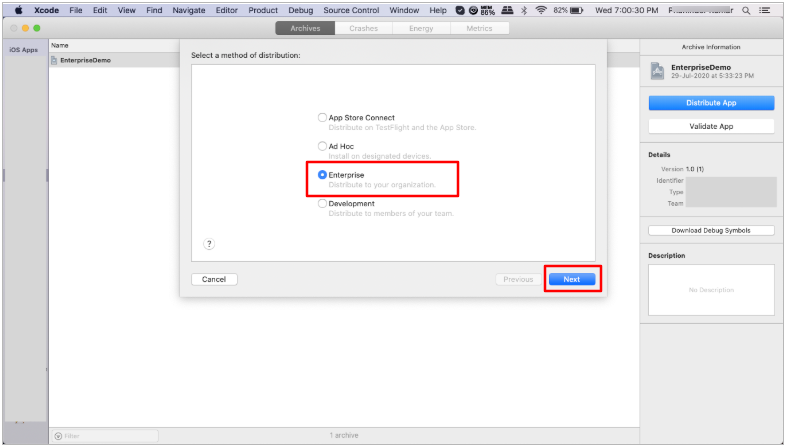Click the '1 archive' status text
This screenshot has height=447, width=786.
(344, 435)
